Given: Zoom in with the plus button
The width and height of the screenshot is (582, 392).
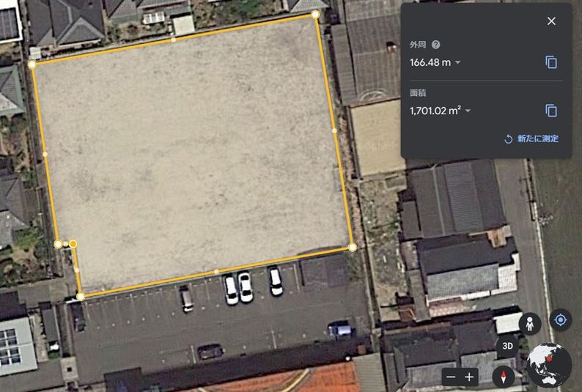Looking at the screenshot, I should point(469,377).
